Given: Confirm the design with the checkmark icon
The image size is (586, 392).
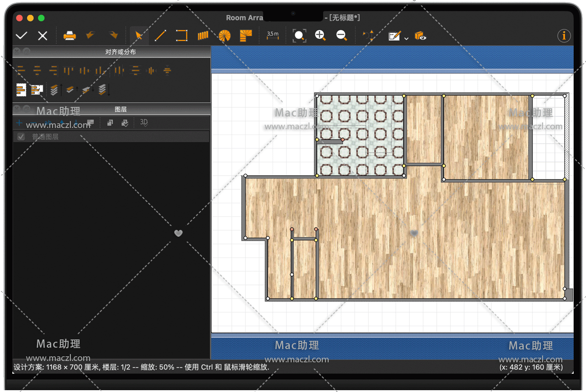Looking at the screenshot, I should click(21, 36).
